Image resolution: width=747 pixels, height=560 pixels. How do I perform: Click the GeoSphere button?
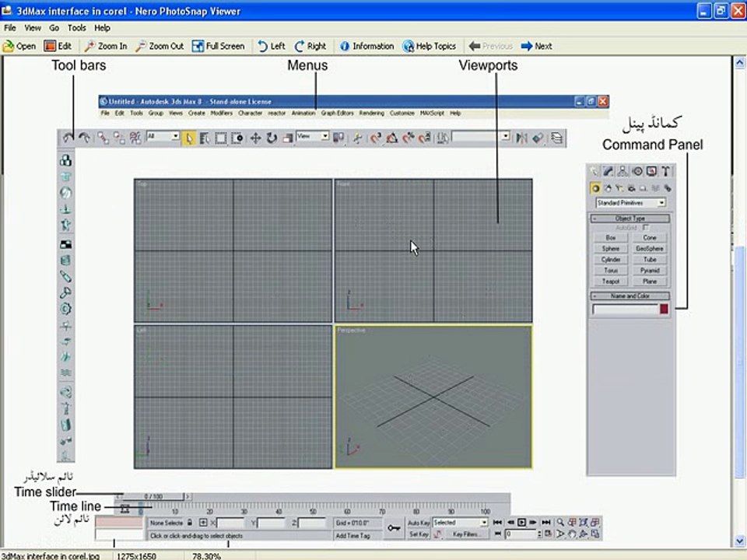[650, 249]
